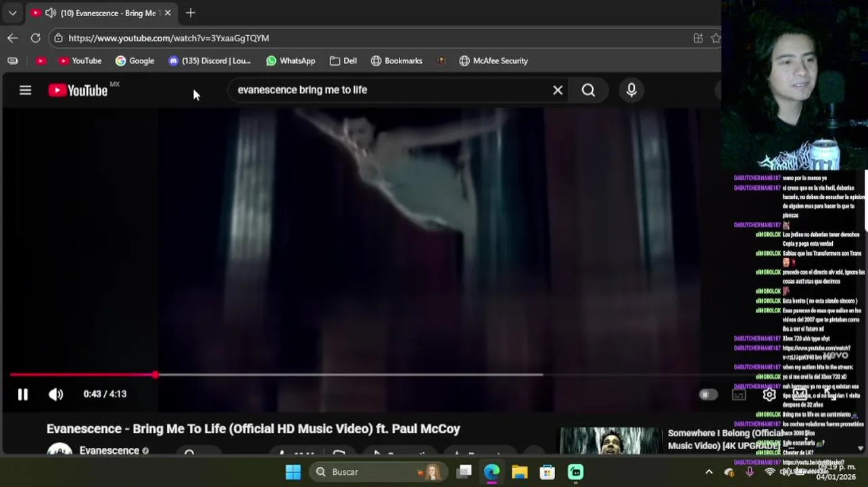The image size is (868, 487).
Task: Open File Explorer from the taskbar
Action: [x=519, y=471]
